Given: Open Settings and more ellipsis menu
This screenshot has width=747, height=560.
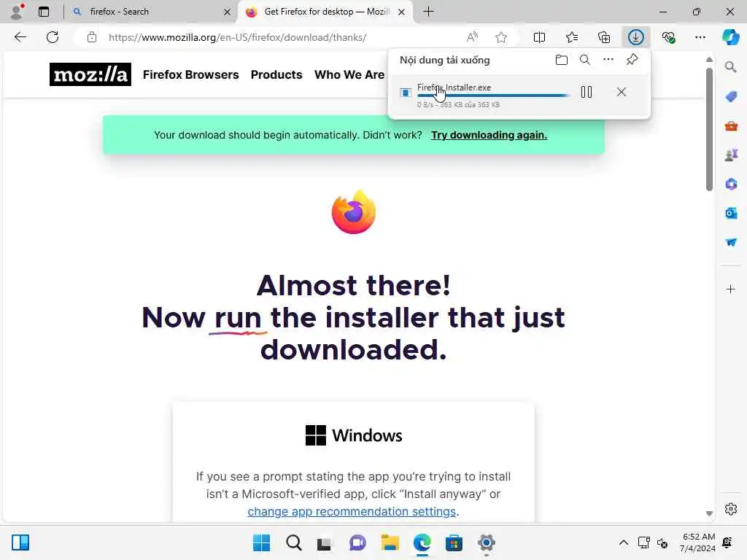Looking at the screenshot, I should (x=700, y=37).
